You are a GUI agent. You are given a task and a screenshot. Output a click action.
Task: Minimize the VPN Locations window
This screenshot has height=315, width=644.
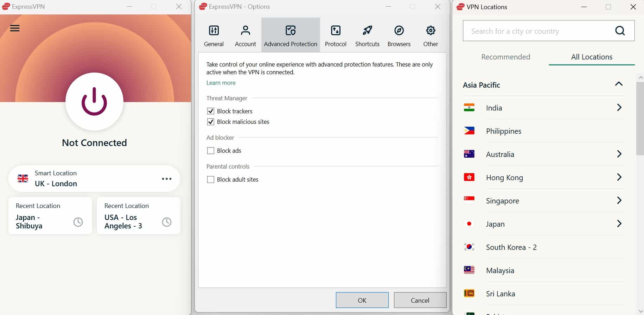click(584, 7)
